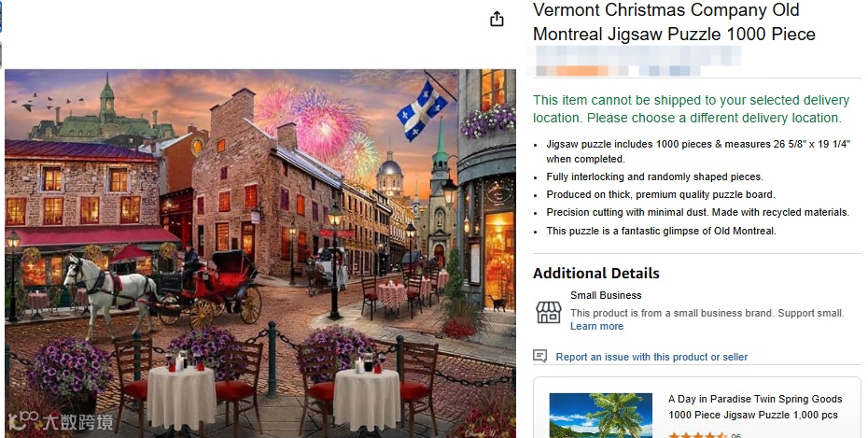Viewport: 868px width, 438px height.
Task: Click the speech bubble report icon
Action: coord(539,357)
